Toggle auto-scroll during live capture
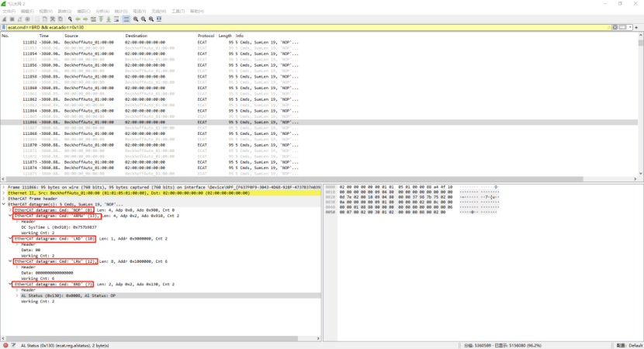This screenshot has width=644, height=349. [x=116, y=19]
